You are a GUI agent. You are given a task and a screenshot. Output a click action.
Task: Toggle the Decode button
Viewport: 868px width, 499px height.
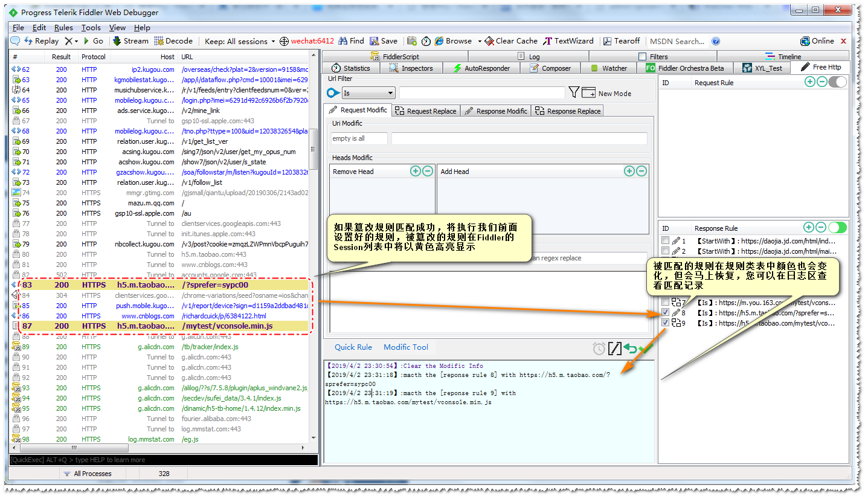click(173, 41)
